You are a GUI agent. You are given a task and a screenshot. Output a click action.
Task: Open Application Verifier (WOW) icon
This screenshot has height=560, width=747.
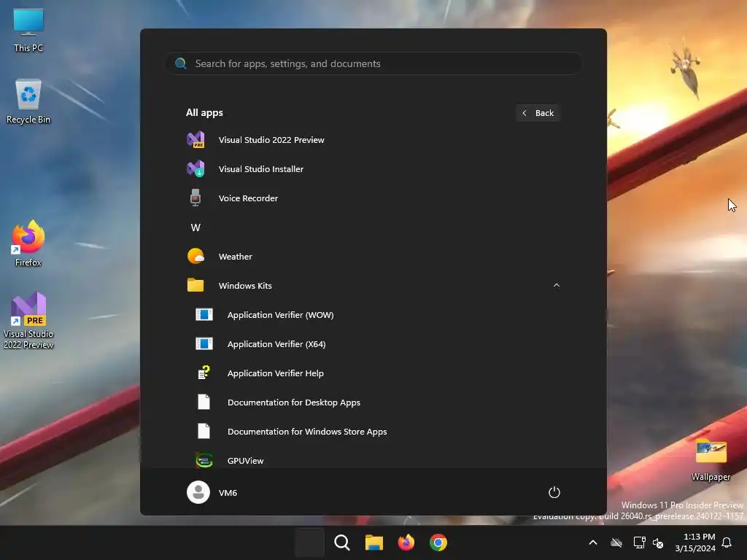(x=204, y=315)
